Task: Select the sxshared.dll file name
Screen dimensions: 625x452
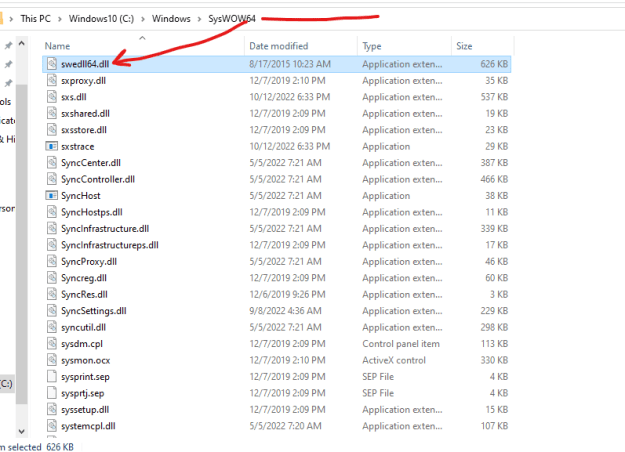Action: [x=85, y=114]
